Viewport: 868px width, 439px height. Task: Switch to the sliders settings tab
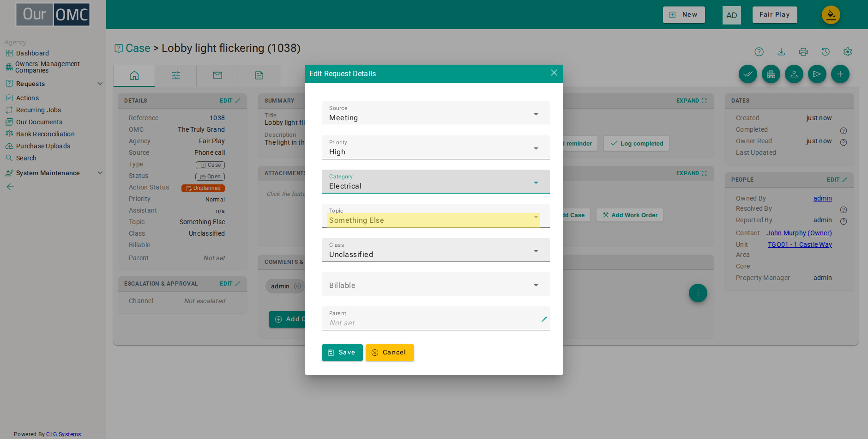click(176, 75)
